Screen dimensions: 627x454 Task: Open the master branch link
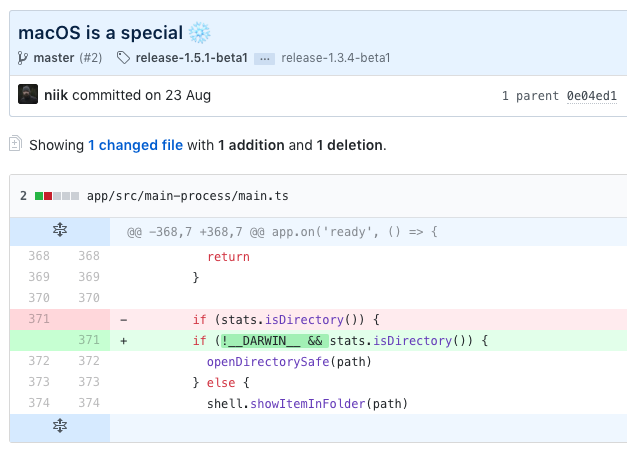(x=54, y=58)
